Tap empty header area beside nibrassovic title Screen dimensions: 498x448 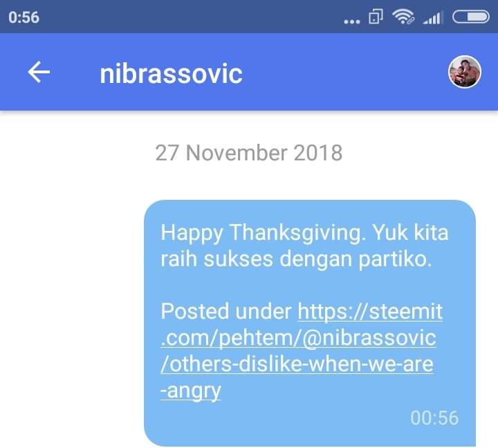(x=344, y=73)
